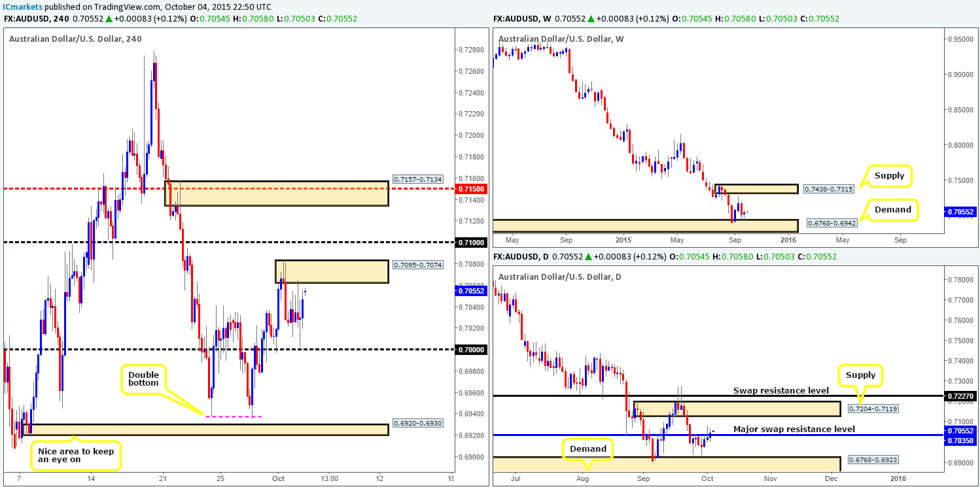Click the 0.72800 value on 240 chart axis
Viewport: 980px width, 487px height.
point(472,50)
